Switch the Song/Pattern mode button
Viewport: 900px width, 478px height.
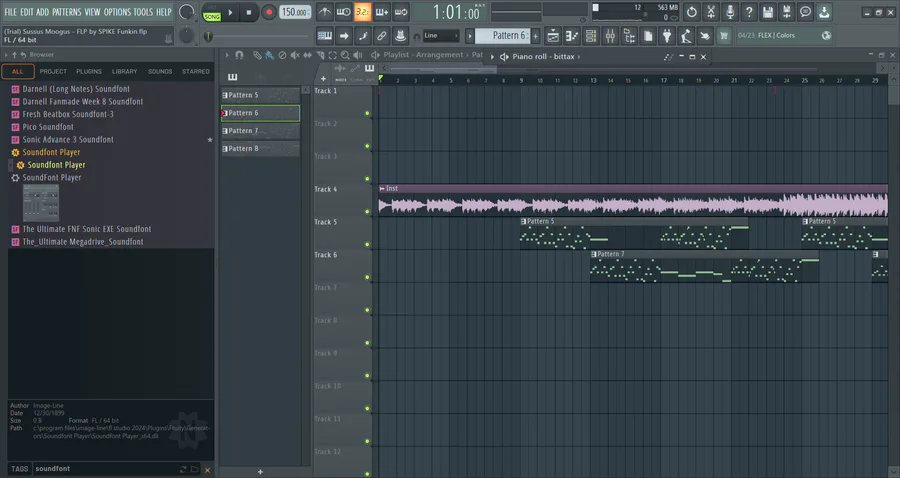coord(212,13)
